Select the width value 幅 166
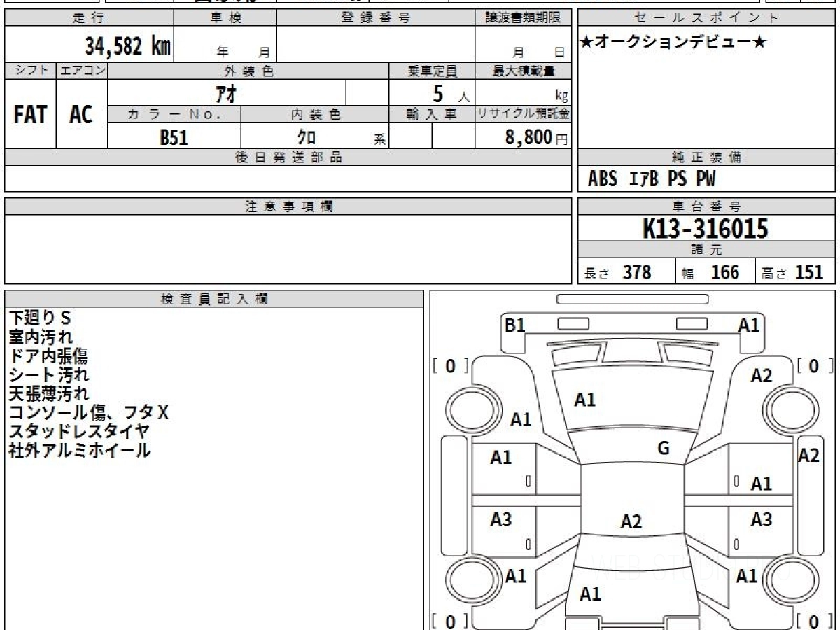 click(711, 272)
